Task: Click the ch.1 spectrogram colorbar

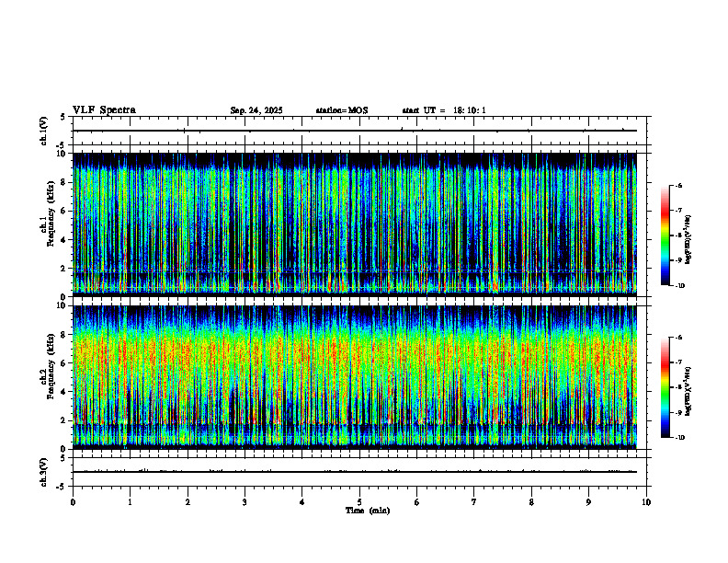Action: tap(665, 236)
